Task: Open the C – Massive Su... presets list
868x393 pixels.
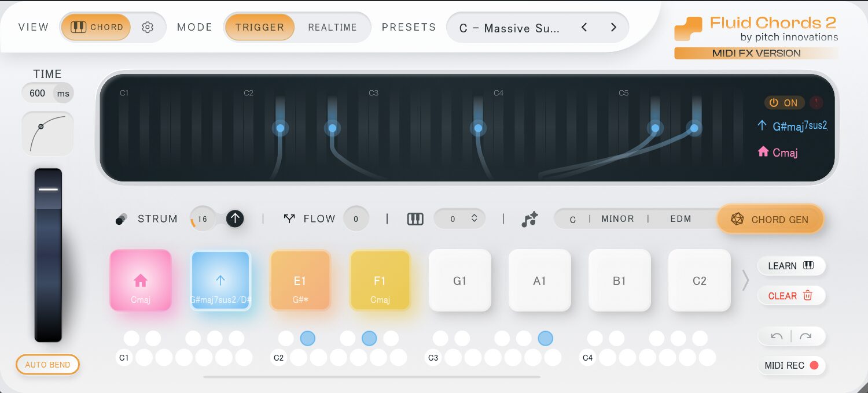Action: click(x=510, y=28)
